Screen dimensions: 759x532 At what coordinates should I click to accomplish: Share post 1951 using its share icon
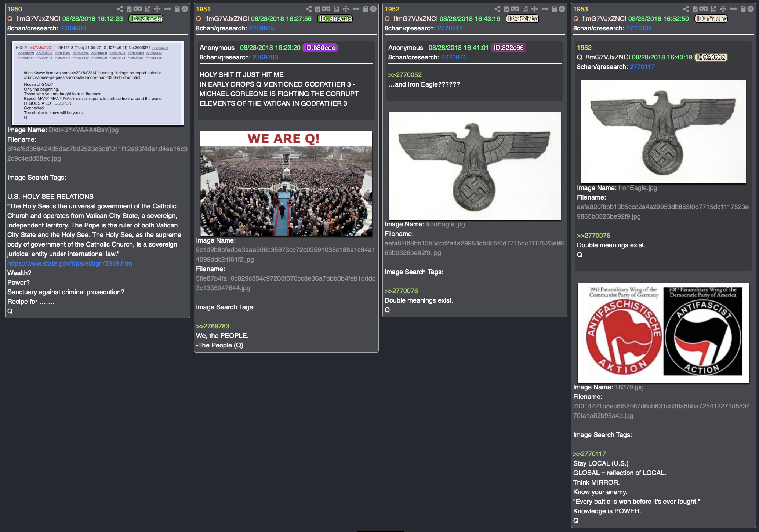[309, 9]
